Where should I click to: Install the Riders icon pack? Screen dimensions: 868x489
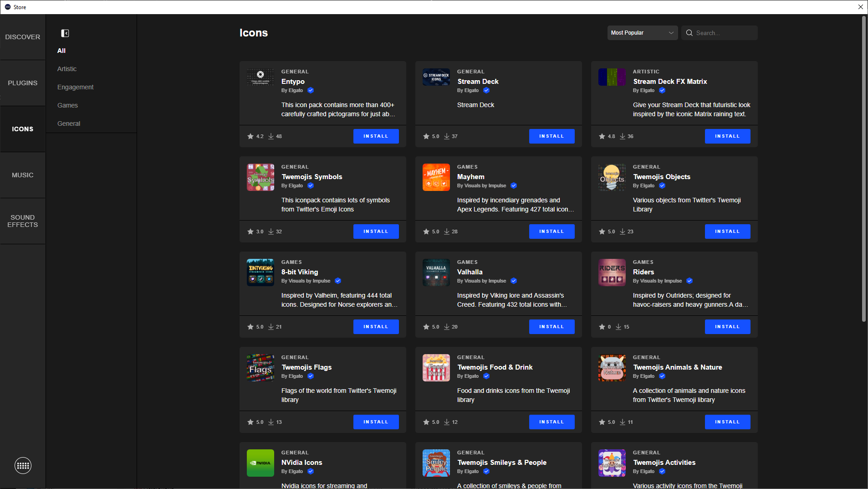[728, 327]
